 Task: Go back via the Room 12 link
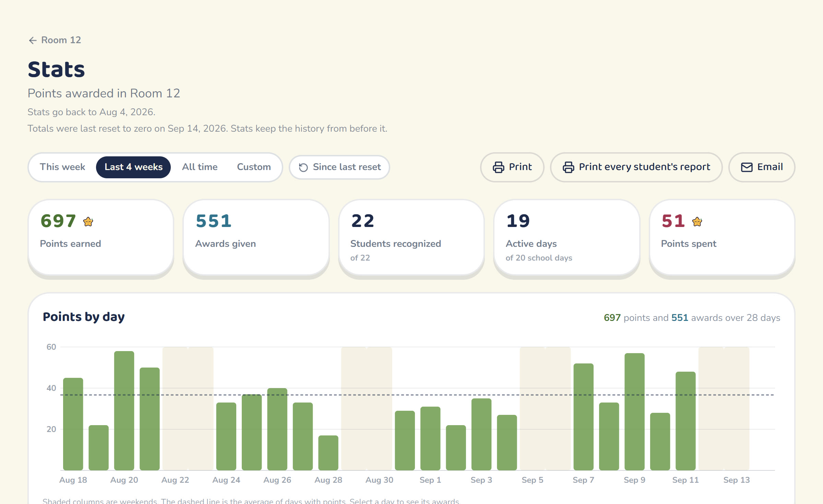[x=55, y=40]
